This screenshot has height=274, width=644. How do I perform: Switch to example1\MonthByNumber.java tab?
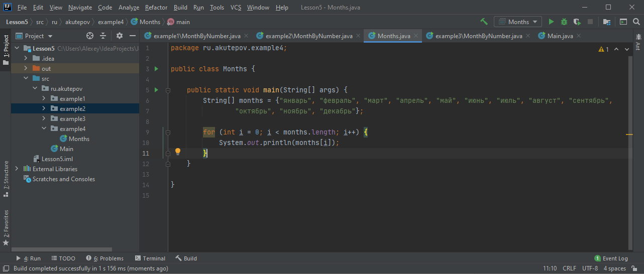(x=196, y=36)
